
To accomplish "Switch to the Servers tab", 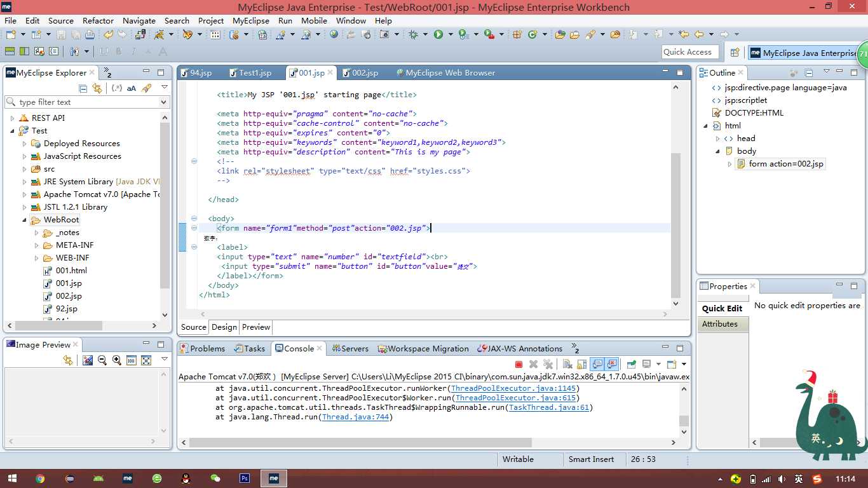I will click(x=350, y=348).
